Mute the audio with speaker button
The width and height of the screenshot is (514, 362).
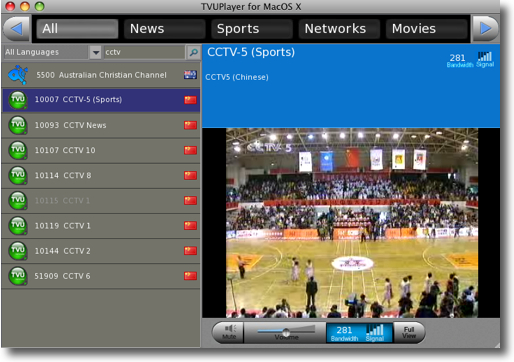(x=229, y=332)
